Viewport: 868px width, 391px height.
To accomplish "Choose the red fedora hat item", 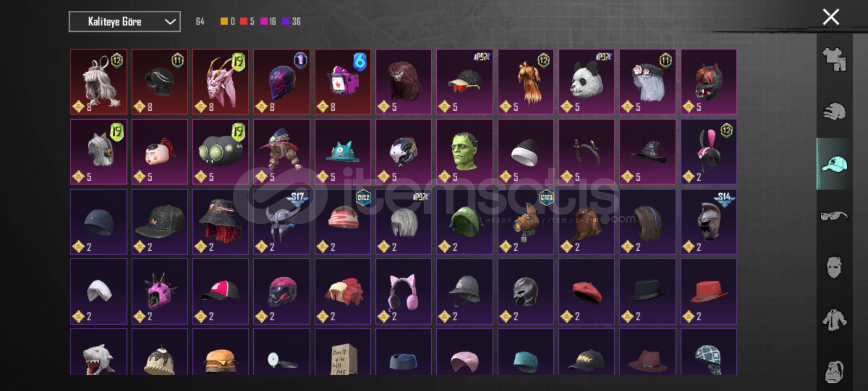I will [709, 291].
